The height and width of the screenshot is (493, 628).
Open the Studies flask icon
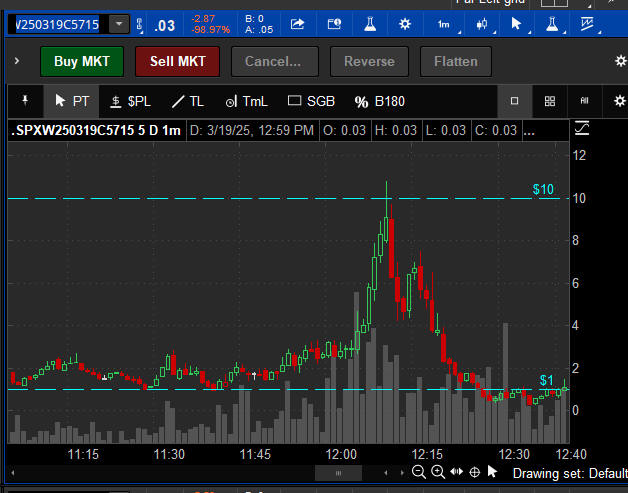tap(371, 23)
